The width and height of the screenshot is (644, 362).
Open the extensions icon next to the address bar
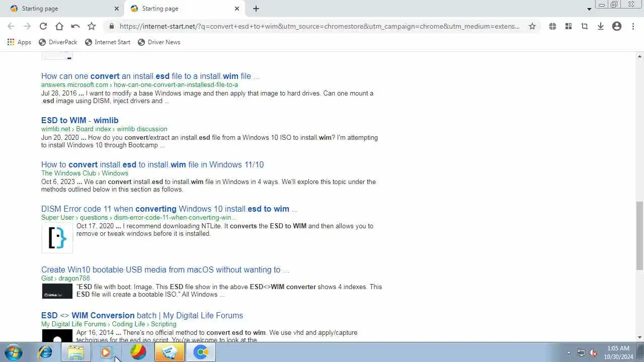coord(552,26)
